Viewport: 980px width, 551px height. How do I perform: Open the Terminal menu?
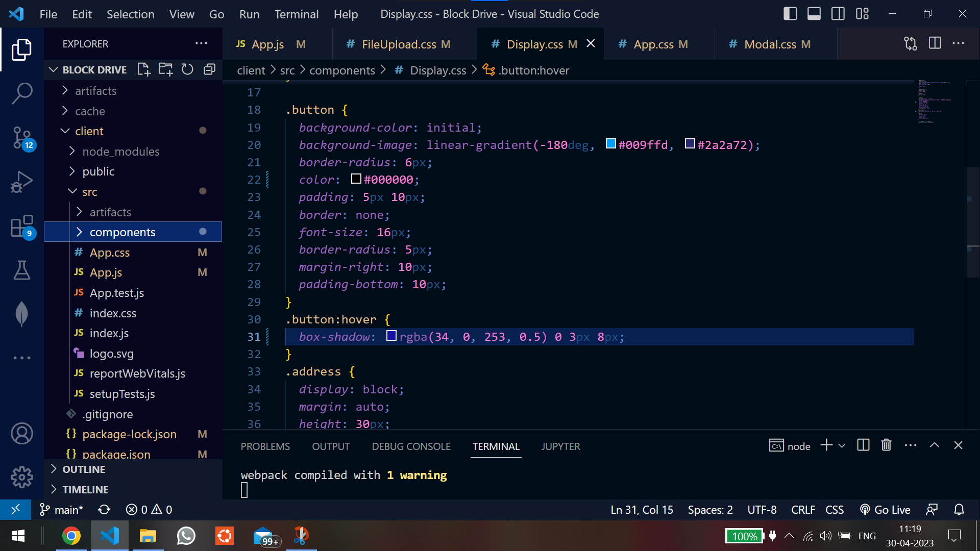296,14
